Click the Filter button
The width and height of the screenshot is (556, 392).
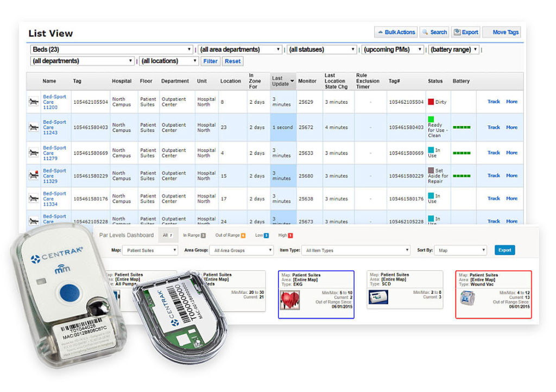tap(211, 61)
